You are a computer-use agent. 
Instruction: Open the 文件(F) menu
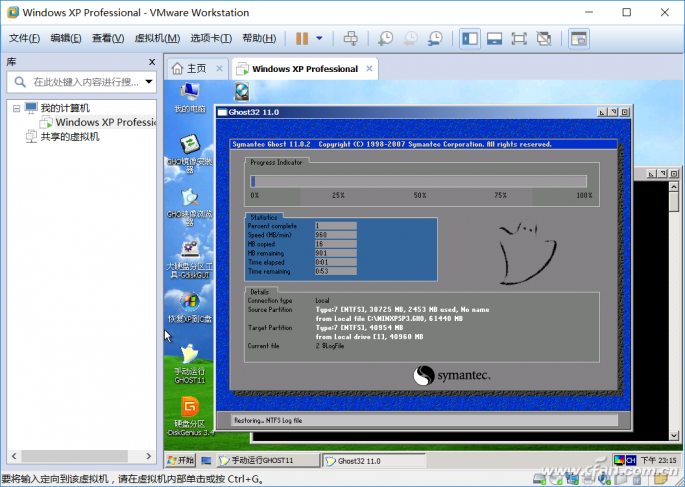click(24, 38)
